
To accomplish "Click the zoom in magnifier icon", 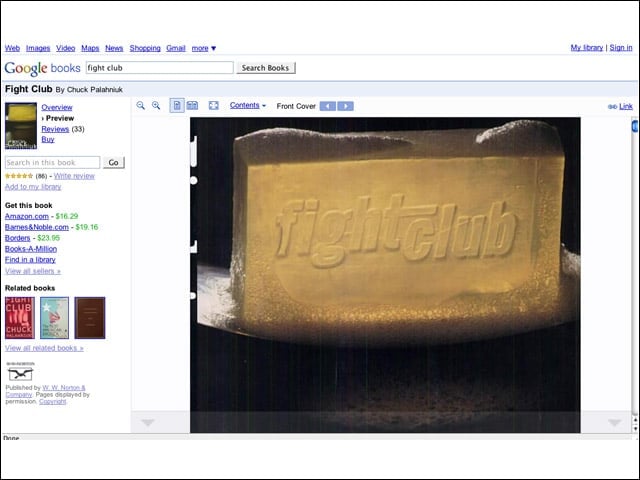I will point(156,106).
